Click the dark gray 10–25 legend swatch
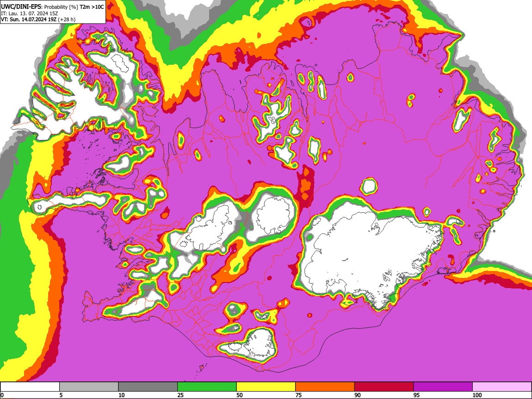Image resolution: width=532 pixels, height=399 pixels. pos(148,387)
